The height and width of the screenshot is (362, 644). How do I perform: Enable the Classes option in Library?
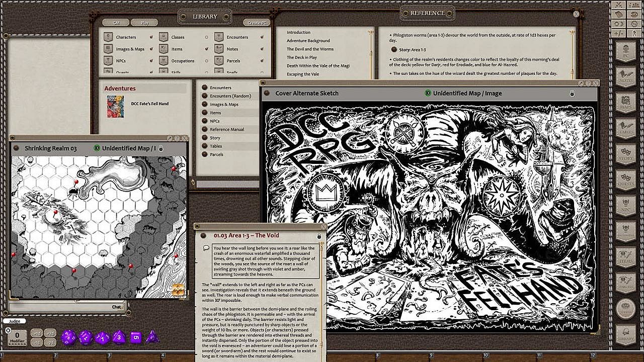[x=206, y=37]
